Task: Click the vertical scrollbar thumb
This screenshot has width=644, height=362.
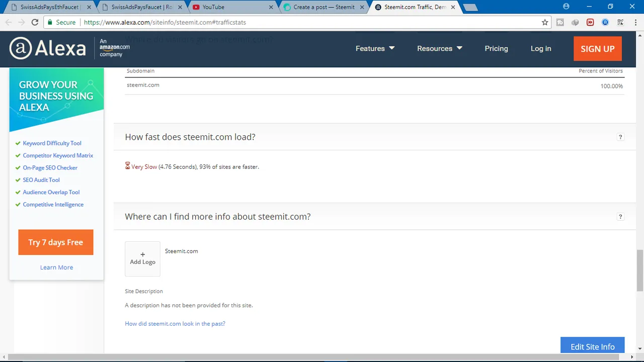Action: pos(639,270)
